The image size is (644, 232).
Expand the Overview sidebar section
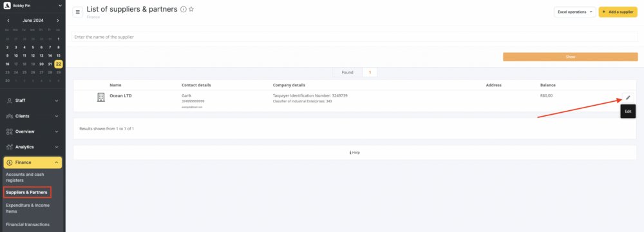[33, 131]
